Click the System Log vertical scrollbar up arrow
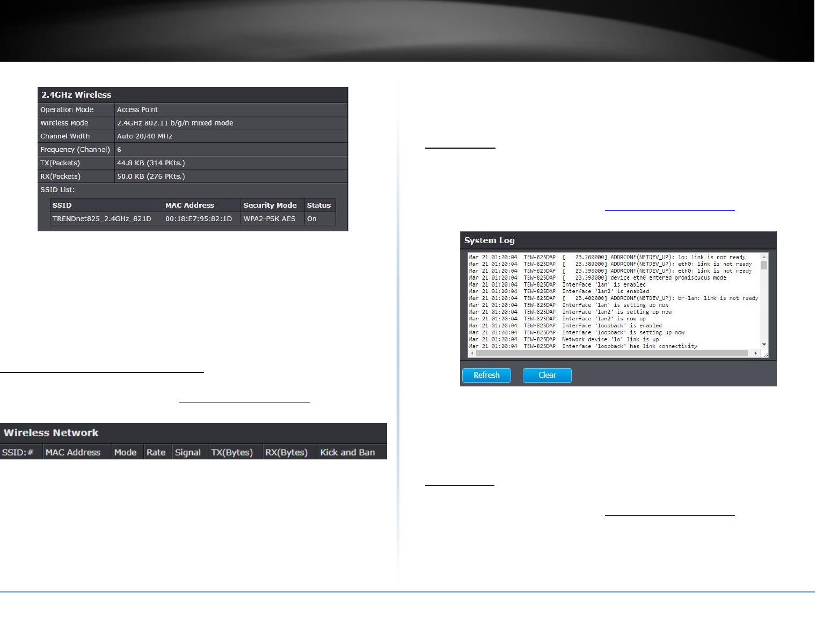Screen dimensions: 831x644 [x=764, y=257]
